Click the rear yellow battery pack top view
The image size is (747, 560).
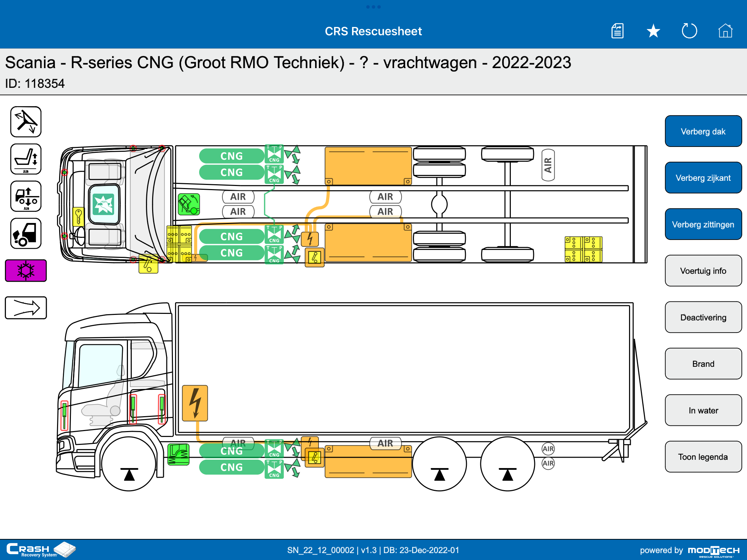pos(583,249)
